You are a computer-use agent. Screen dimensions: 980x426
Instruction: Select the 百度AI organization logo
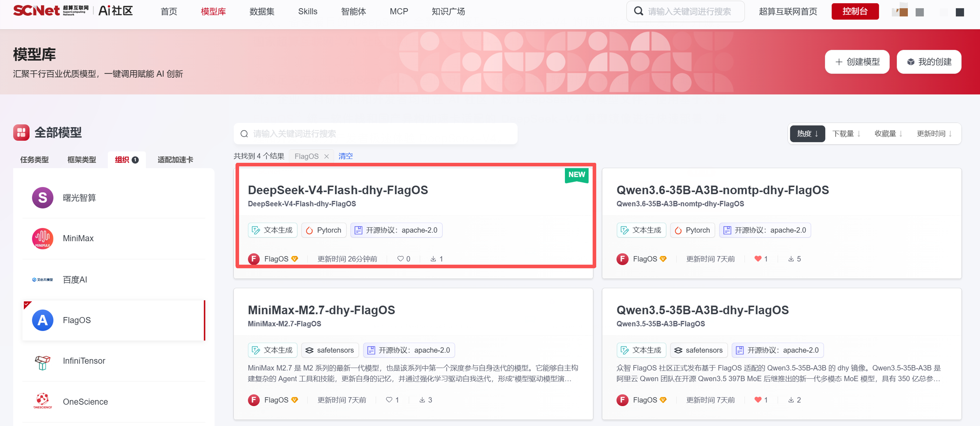(x=43, y=280)
